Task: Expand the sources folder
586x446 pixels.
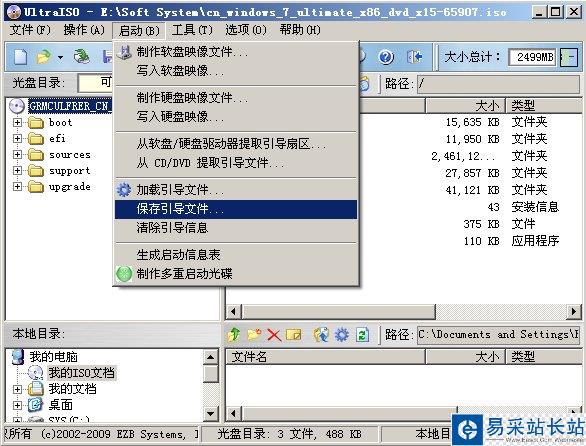Action: (x=17, y=154)
